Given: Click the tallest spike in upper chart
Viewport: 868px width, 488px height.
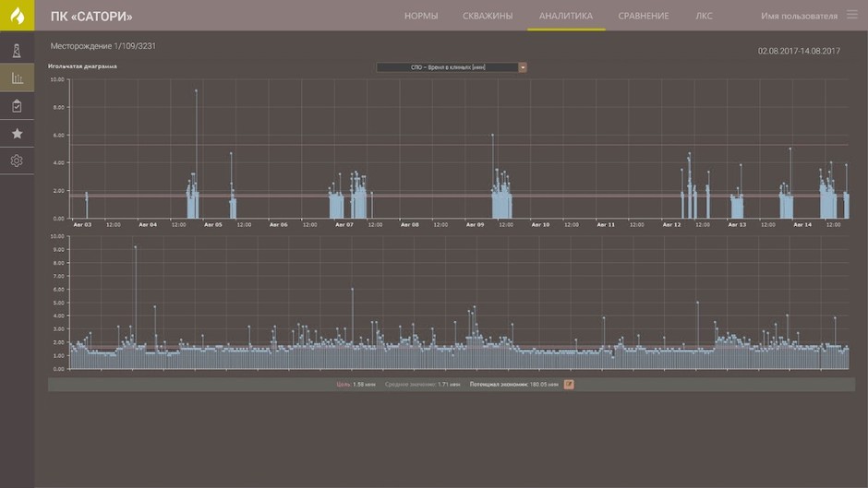Looking at the screenshot, I should click(196, 90).
